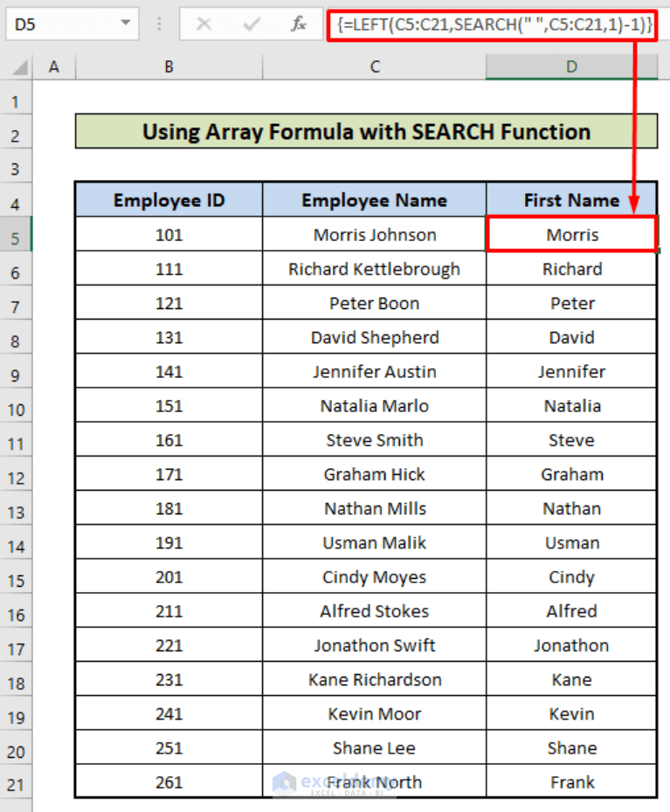
Task: Select cell 'Usman Malik'
Action: pyautogui.click(x=374, y=542)
